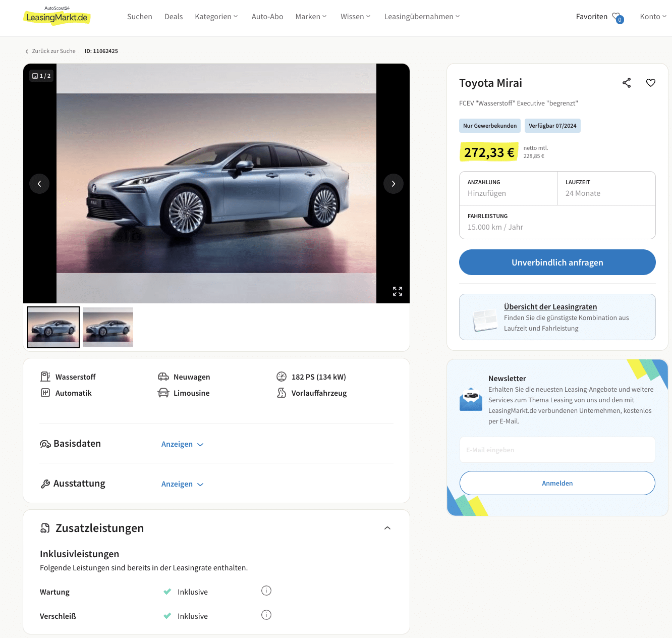Add Toyota Mirai to favorites heart
The height and width of the screenshot is (638, 672).
coord(651,83)
